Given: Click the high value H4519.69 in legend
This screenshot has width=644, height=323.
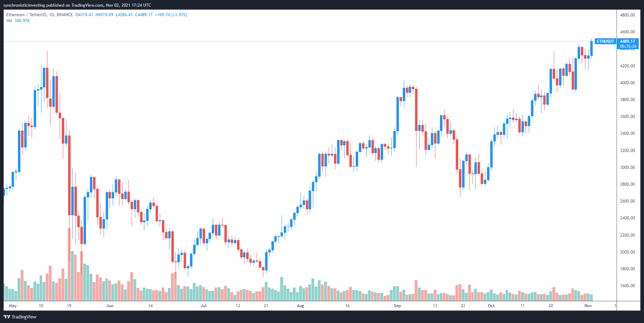Looking at the screenshot, I should pos(104,15).
